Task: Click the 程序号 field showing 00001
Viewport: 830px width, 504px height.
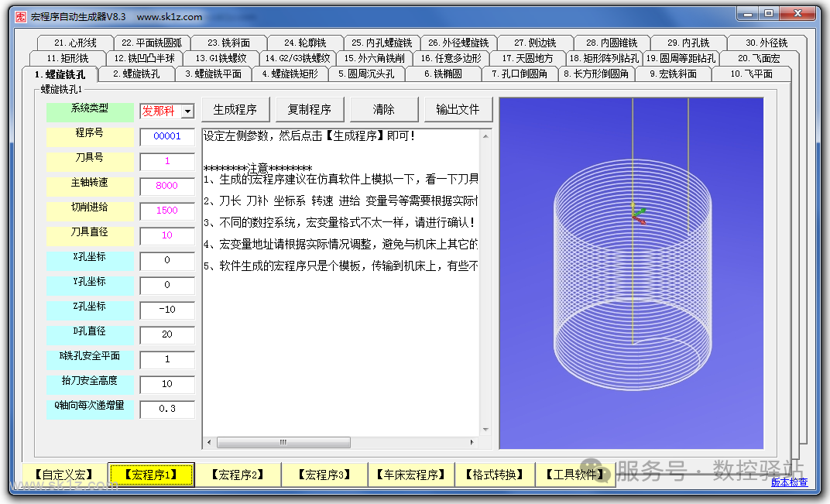Action: click(x=167, y=136)
